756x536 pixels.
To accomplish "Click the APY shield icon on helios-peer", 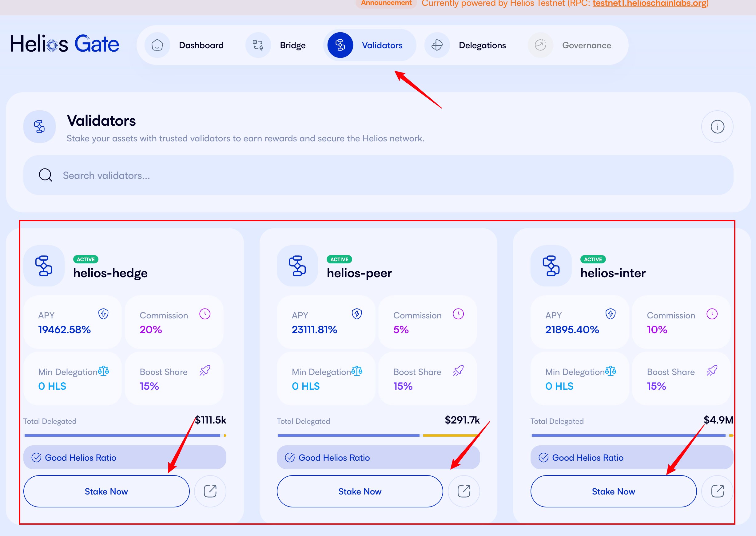I will 357,313.
